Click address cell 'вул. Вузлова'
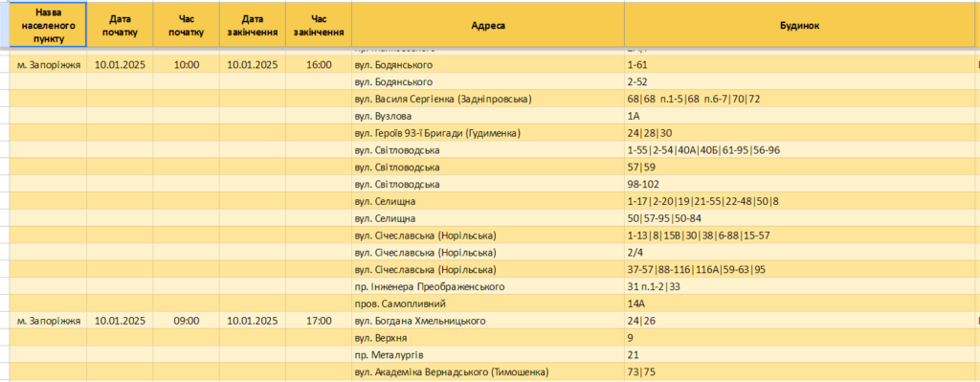This screenshot has height=382, width=980. [488, 116]
